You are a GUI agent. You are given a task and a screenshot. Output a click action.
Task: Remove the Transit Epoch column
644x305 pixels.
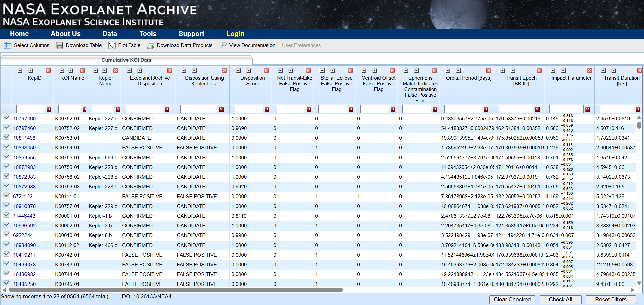point(539,71)
